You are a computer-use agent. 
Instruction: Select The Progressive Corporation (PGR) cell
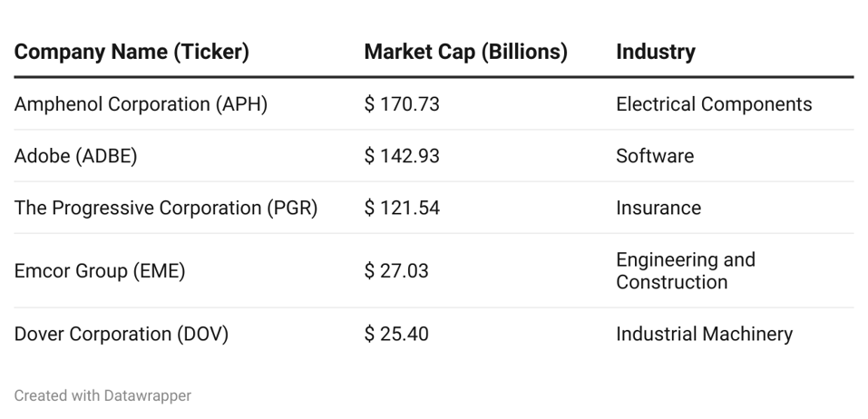coord(165,208)
